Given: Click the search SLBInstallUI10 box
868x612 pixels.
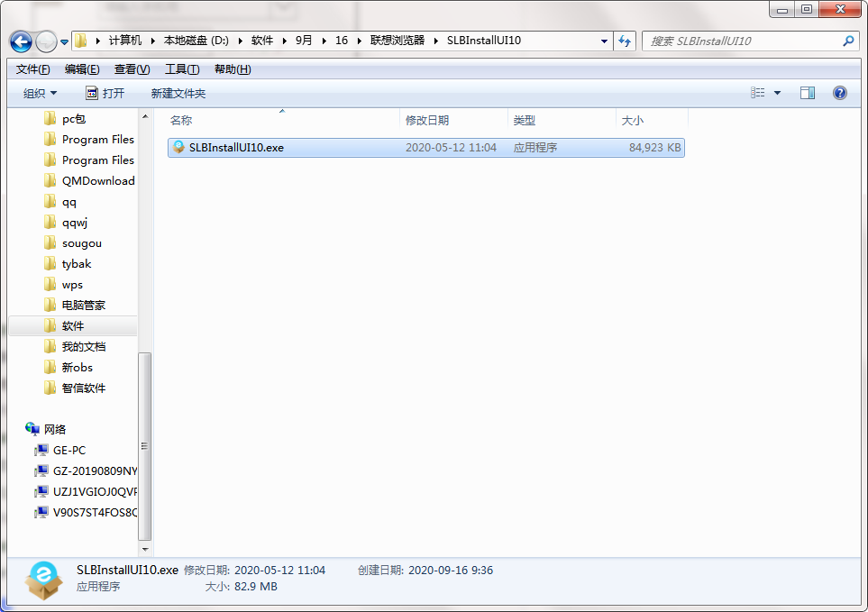Looking at the screenshot, I should pos(742,41).
